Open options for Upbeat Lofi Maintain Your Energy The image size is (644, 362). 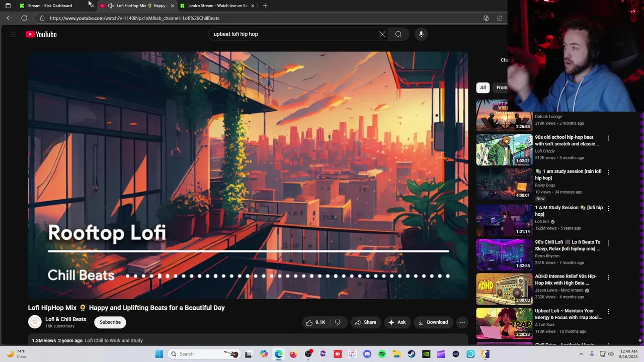(x=608, y=312)
